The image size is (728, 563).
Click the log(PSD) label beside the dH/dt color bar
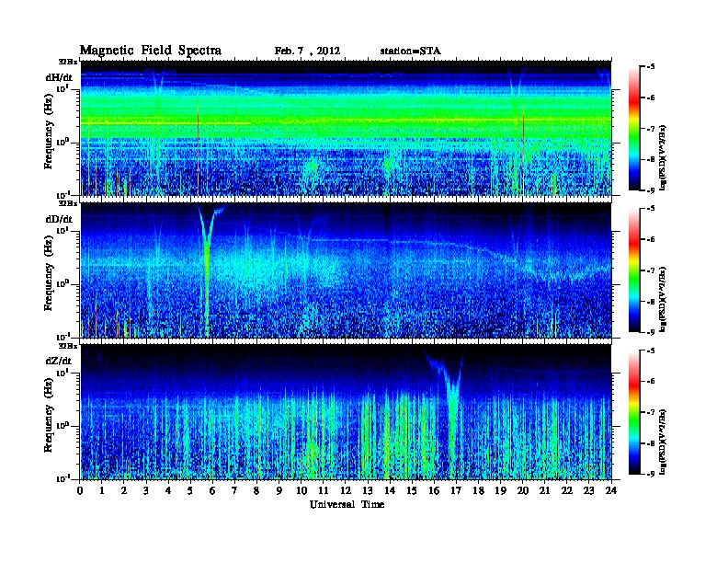click(x=665, y=157)
